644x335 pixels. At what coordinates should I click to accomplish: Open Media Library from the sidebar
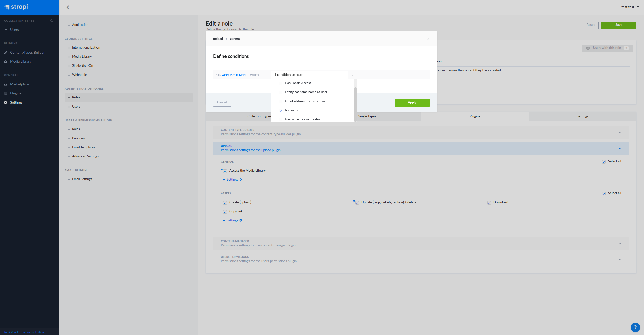21,61
